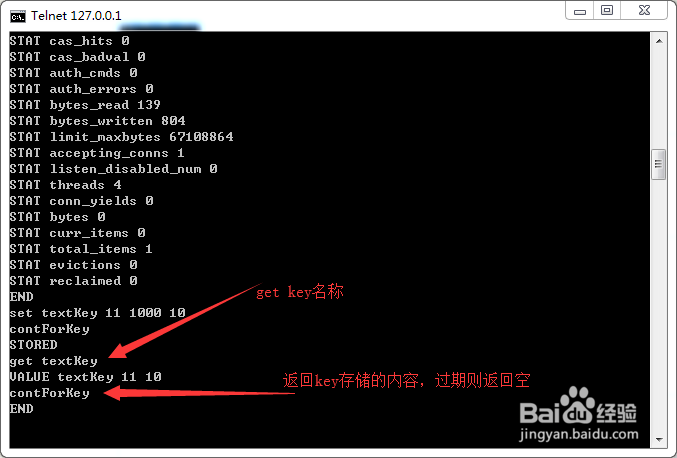The height and width of the screenshot is (458, 677).
Task: Maximize the Telnet 127.0.0.1 window
Action: click(x=607, y=10)
